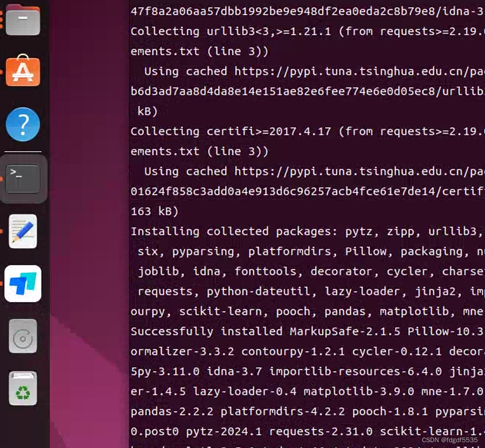Click the 'Successfully installed MarkupSafe-2.1.5' line
This screenshot has width=485, height=448.
tap(307, 331)
